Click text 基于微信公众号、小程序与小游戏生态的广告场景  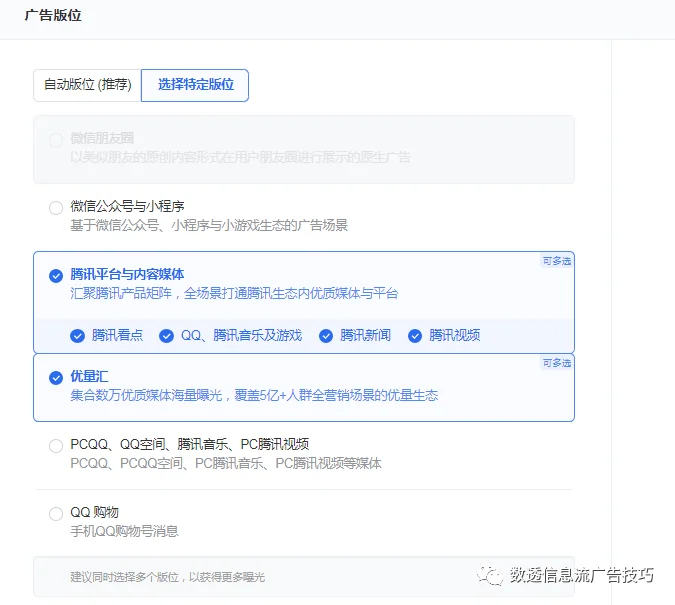[x=209, y=225]
